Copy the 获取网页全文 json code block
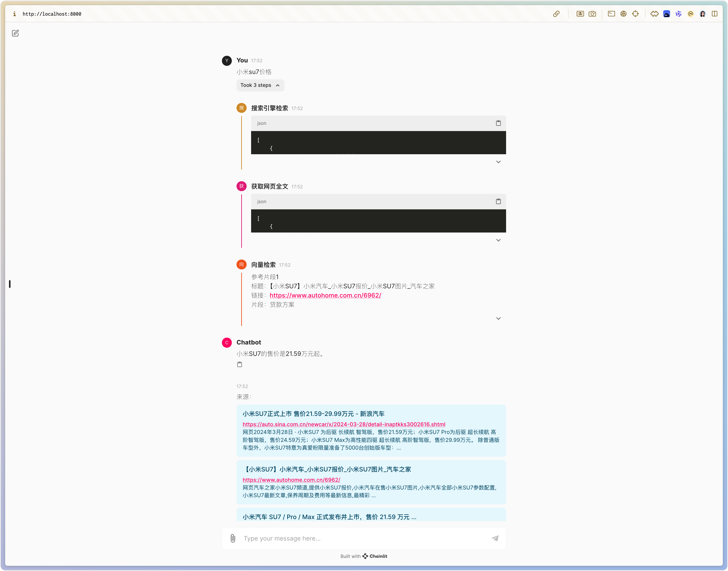The height and width of the screenshot is (571, 728). click(498, 201)
